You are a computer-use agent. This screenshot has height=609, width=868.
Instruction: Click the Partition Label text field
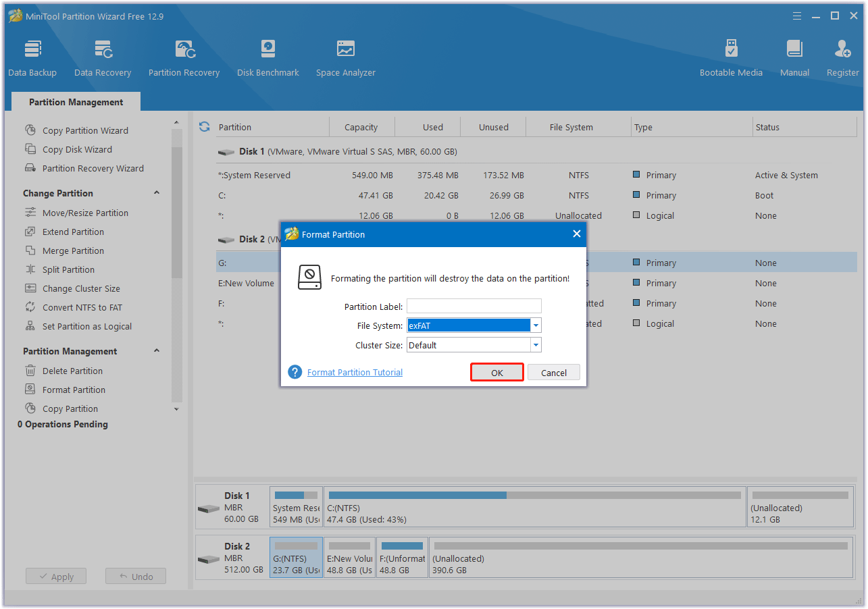click(474, 307)
